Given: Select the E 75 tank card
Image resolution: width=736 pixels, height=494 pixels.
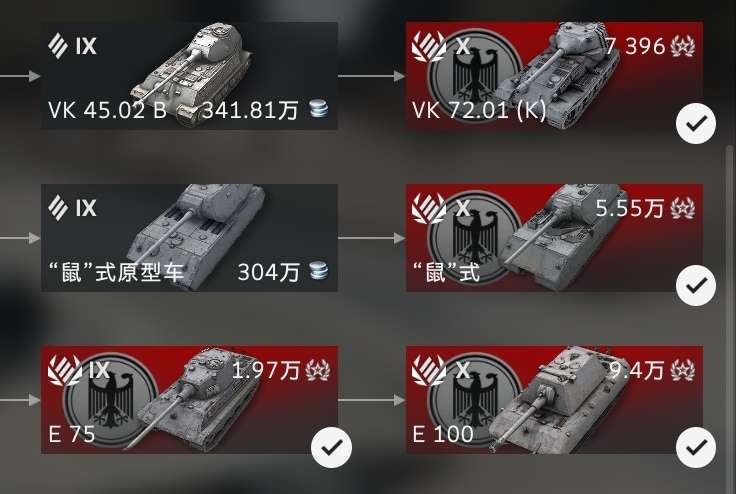Looking at the screenshot, I should (x=189, y=400).
